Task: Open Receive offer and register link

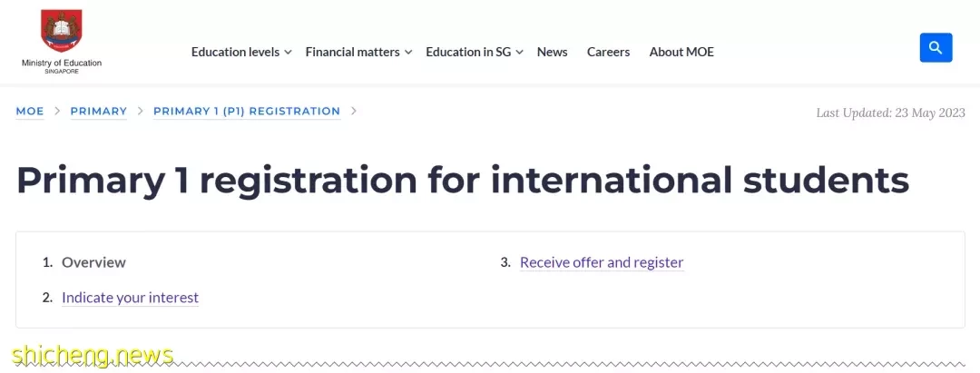Action: pyautogui.click(x=602, y=262)
